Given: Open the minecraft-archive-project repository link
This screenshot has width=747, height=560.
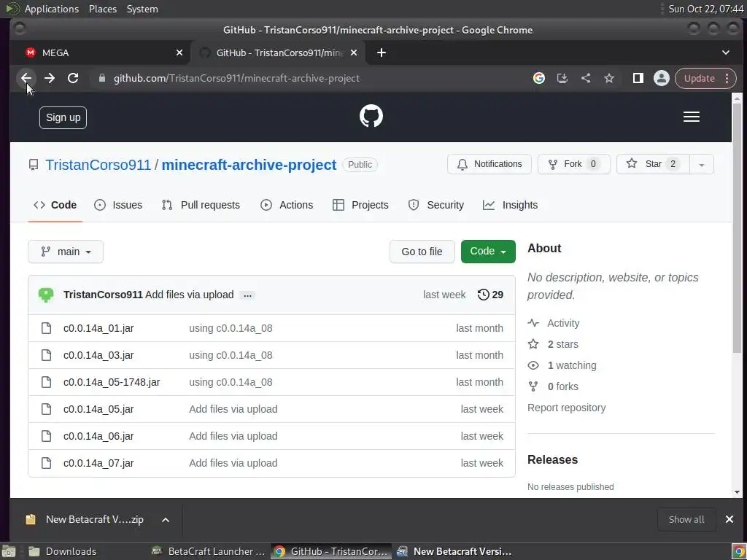Looking at the screenshot, I should coord(249,165).
